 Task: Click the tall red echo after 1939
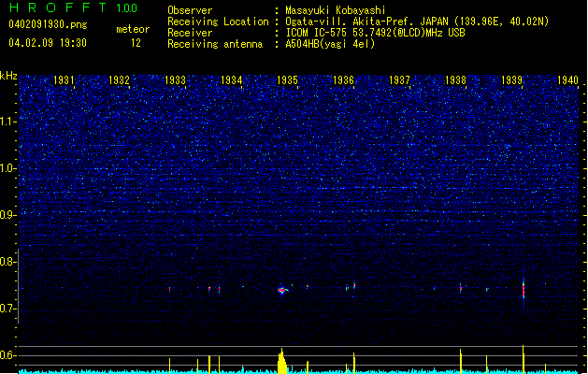point(523,288)
